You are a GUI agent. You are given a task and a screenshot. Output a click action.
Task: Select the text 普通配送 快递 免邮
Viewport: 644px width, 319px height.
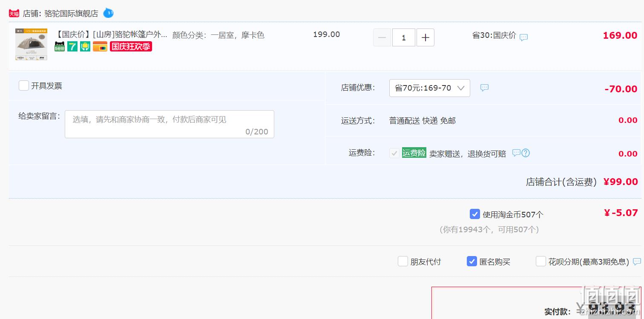pyautogui.click(x=423, y=121)
